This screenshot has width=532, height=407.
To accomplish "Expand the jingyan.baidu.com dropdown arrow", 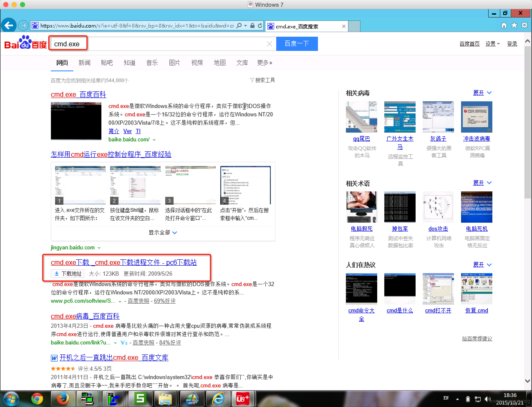I will click(x=99, y=248).
